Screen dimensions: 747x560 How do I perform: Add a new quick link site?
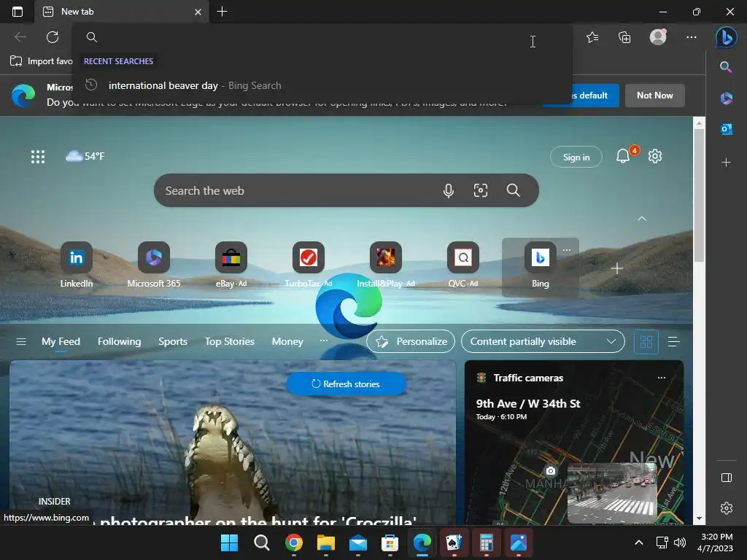[x=617, y=268]
